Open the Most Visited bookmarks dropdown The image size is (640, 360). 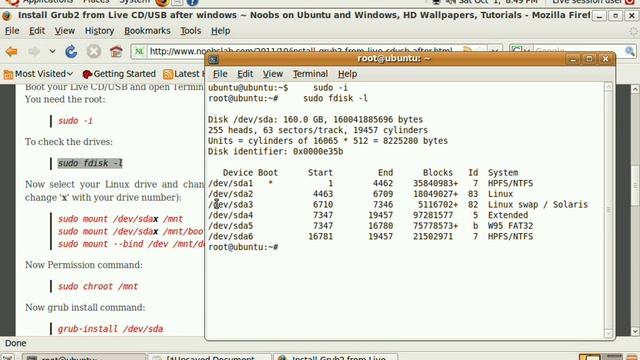pos(38,74)
